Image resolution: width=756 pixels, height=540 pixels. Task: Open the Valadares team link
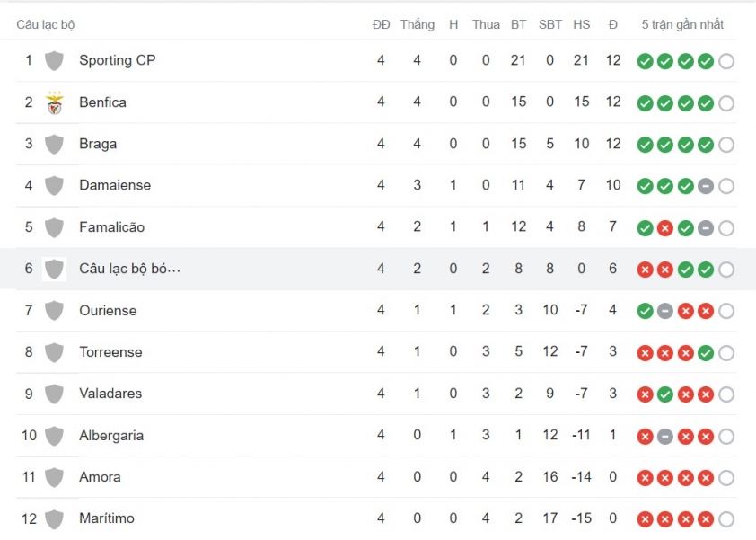[x=110, y=394]
